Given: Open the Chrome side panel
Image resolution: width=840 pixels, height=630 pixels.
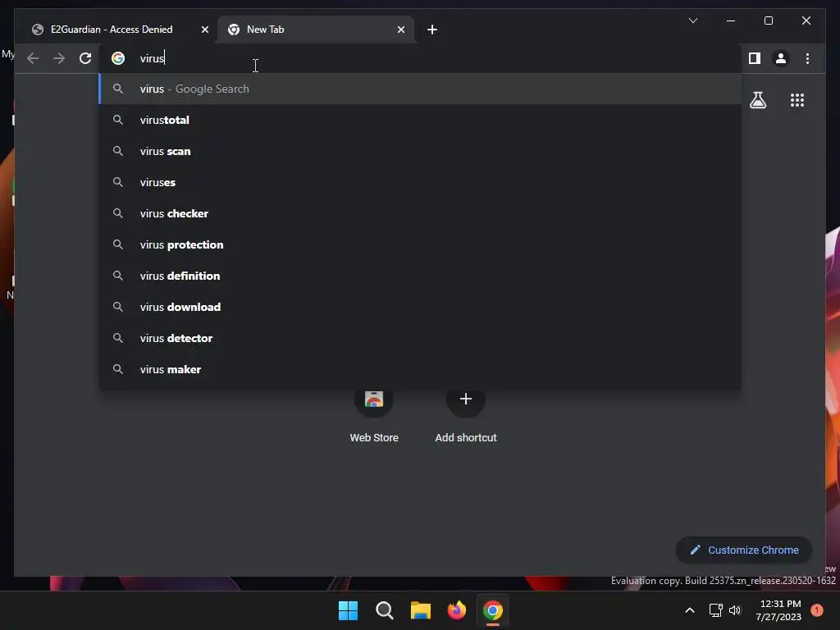Looking at the screenshot, I should [x=755, y=58].
